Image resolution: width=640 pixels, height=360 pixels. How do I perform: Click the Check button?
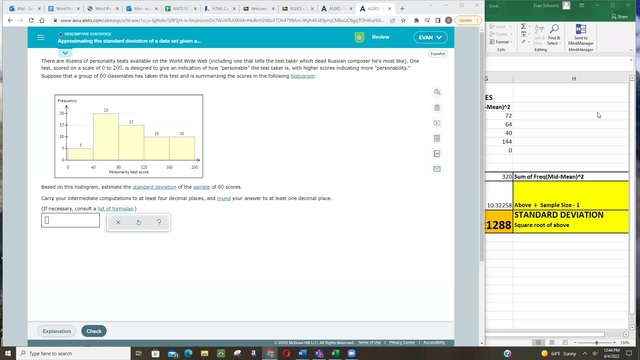point(94,331)
